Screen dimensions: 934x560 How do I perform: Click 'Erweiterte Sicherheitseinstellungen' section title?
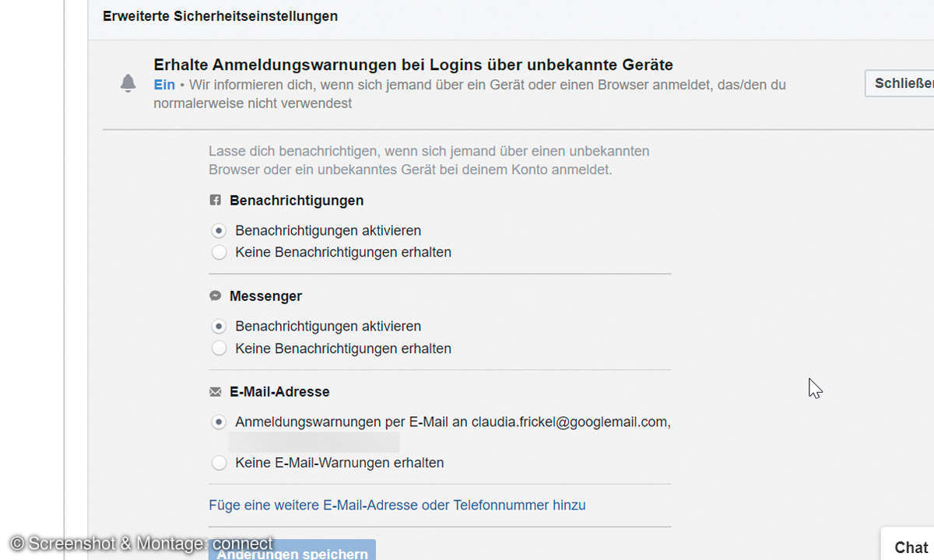click(220, 16)
